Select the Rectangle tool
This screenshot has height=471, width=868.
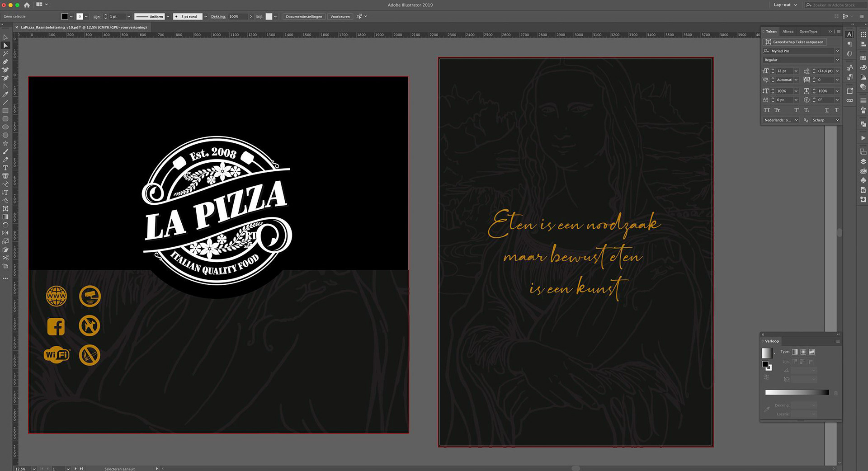coord(5,111)
